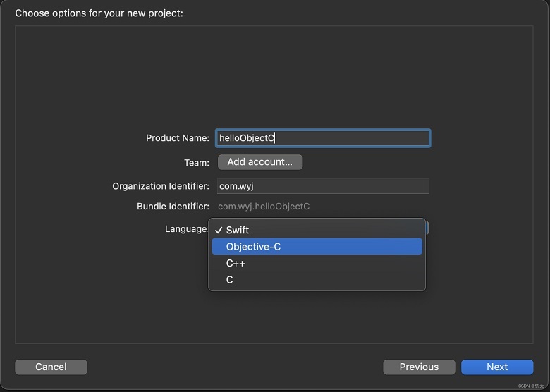The width and height of the screenshot is (550, 392).
Task: Click the Product Name label
Action: click(178, 138)
